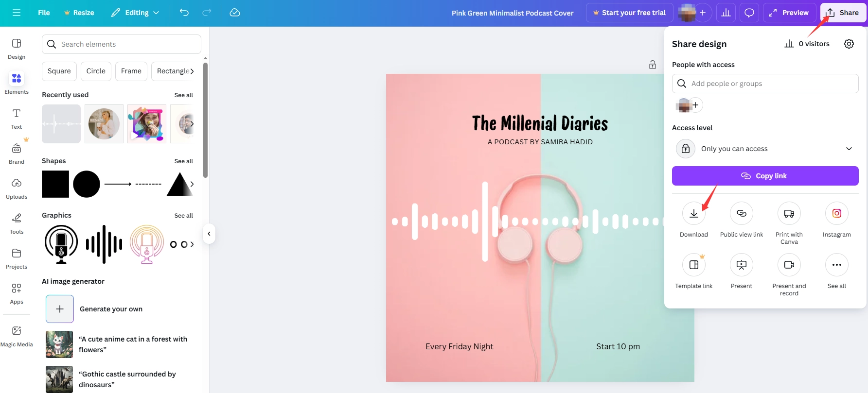Add the black circle shape

[x=87, y=184]
